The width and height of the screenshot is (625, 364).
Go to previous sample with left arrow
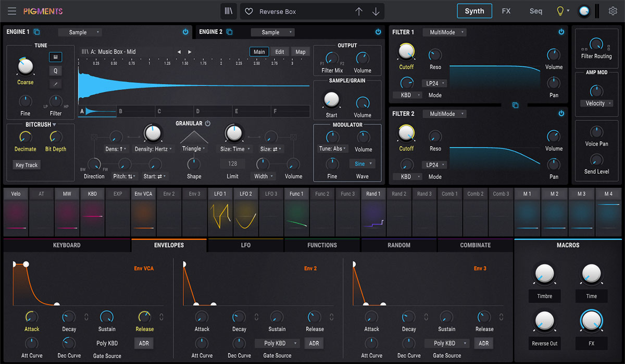(179, 52)
